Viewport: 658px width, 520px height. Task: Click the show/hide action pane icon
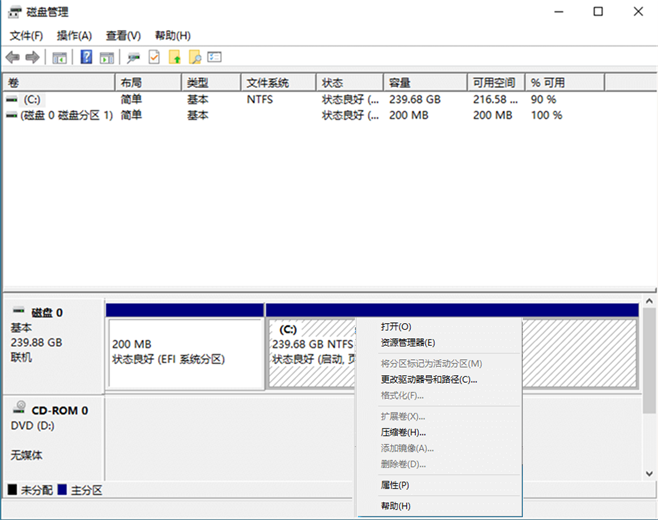click(106, 58)
